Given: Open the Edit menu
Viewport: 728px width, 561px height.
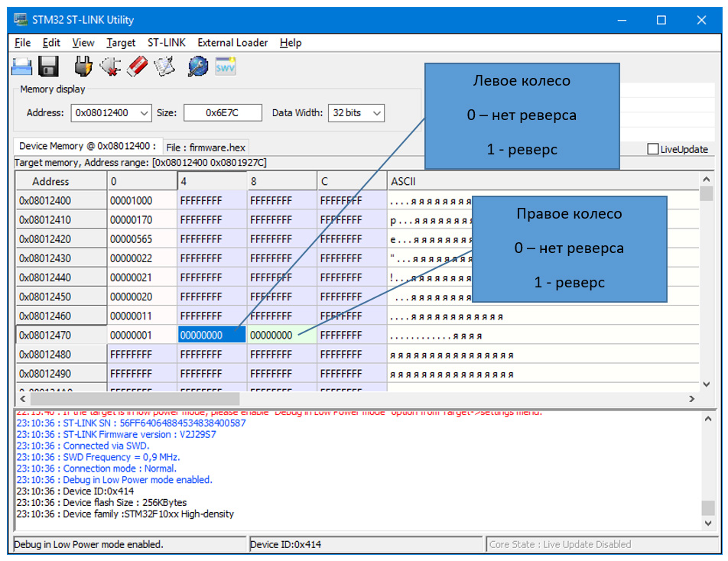Looking at the screenshot, I should [x=51, y=43].
